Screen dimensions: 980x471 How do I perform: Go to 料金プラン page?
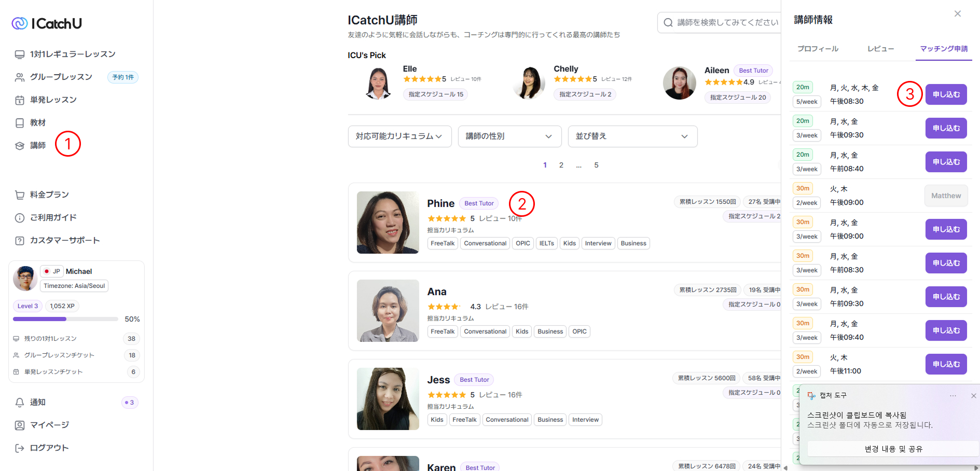tap(49, 195)
